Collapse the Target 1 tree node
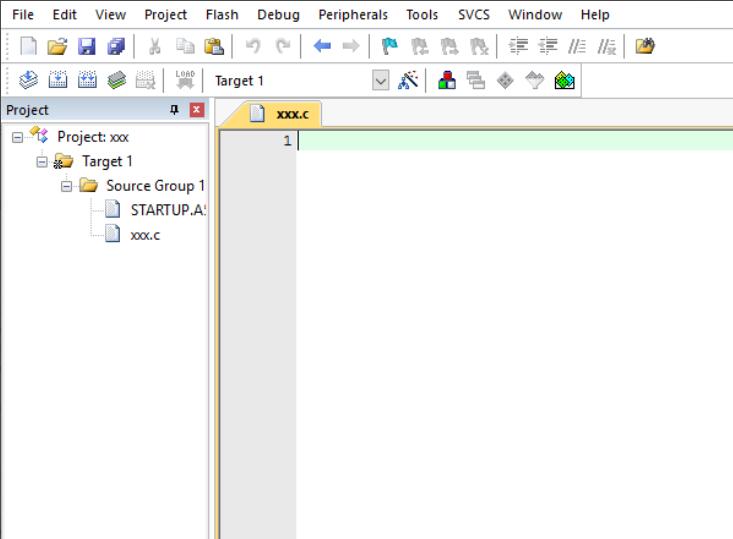 point(42,161)
